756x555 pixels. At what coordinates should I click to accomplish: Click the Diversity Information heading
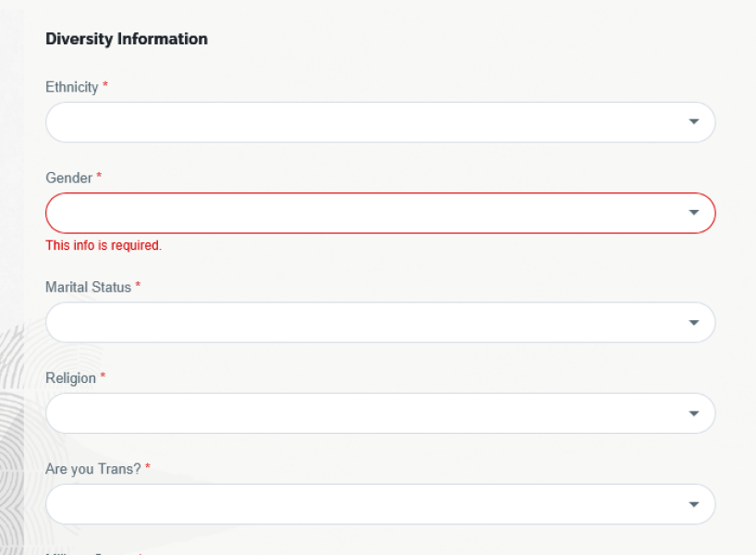[127, 39]
